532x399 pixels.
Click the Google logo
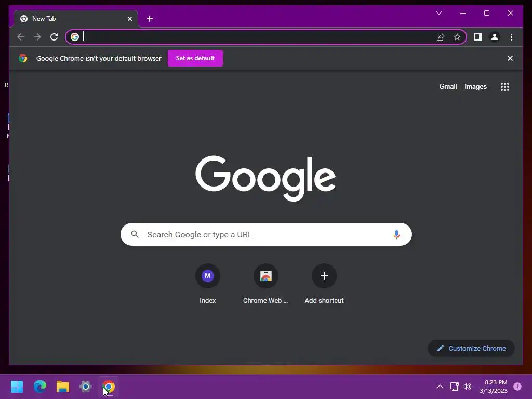265,178
